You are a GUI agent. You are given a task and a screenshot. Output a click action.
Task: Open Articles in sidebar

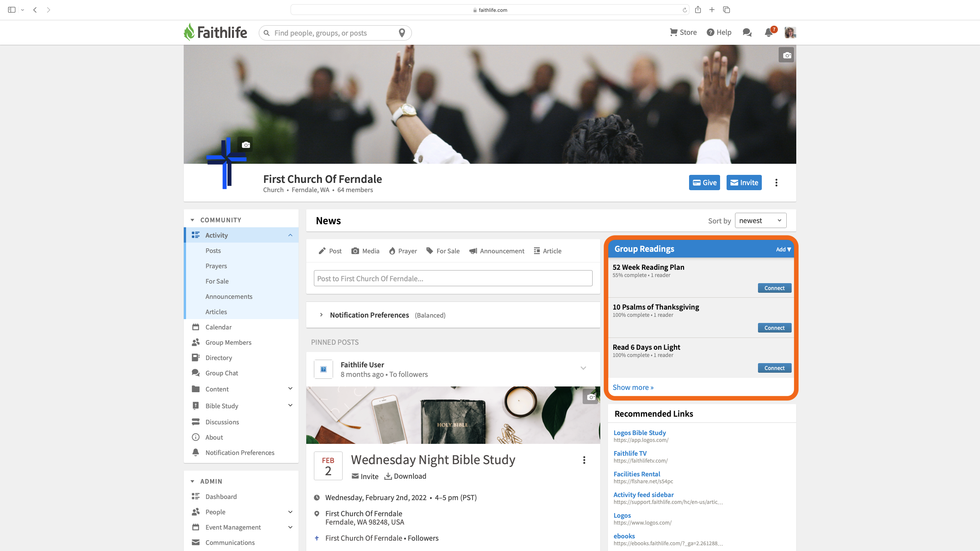(x=216, y=312)
